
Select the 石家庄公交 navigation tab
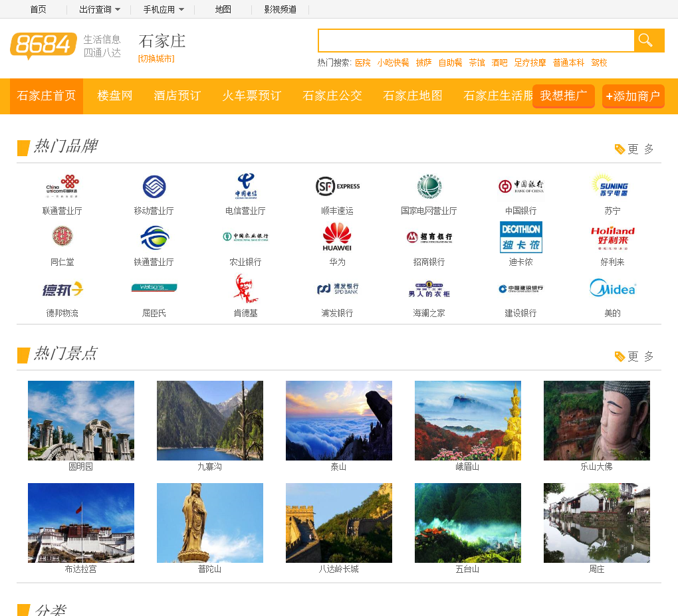(332, 96)
